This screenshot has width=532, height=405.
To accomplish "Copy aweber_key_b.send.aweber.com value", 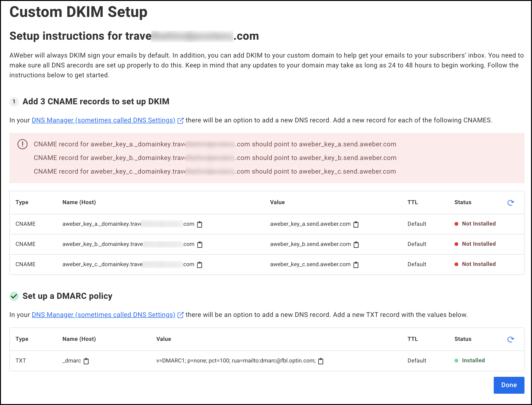I will click(356, 245).
